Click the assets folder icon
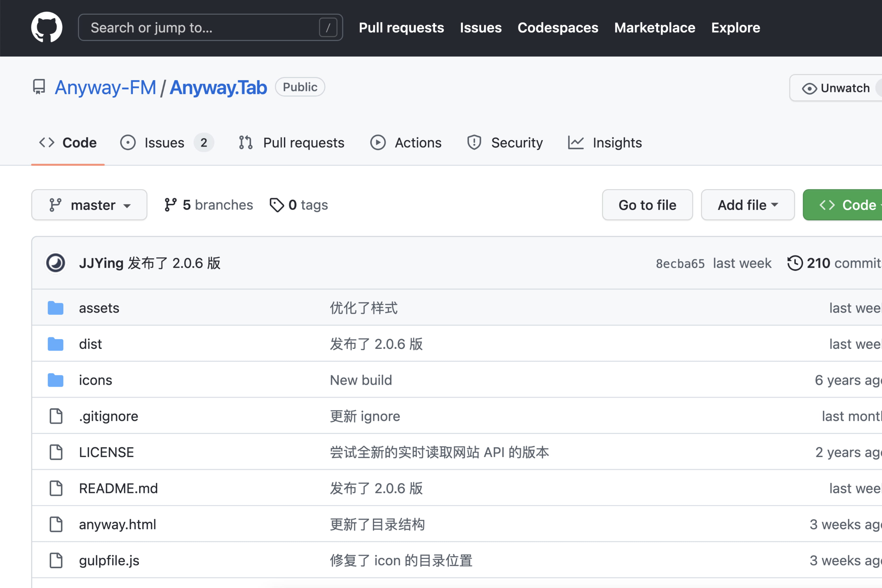Image resolution: width=882 pixels, height=588 pixels. 56,308
